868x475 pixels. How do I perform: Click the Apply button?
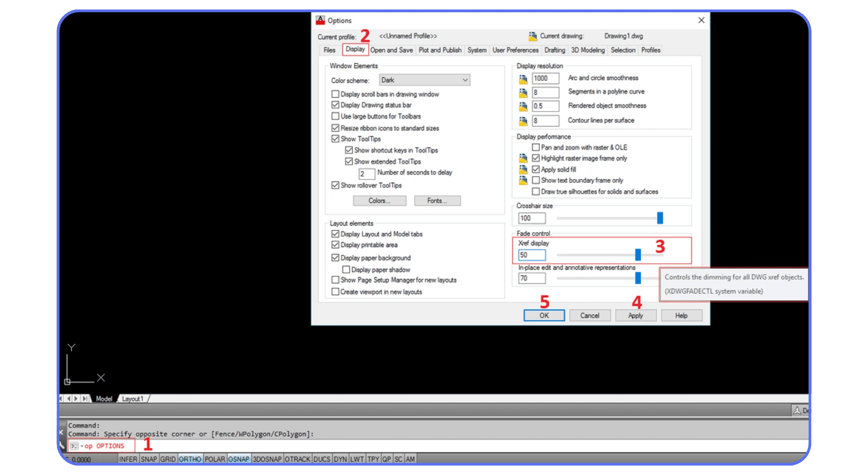(x=636, y=315)
